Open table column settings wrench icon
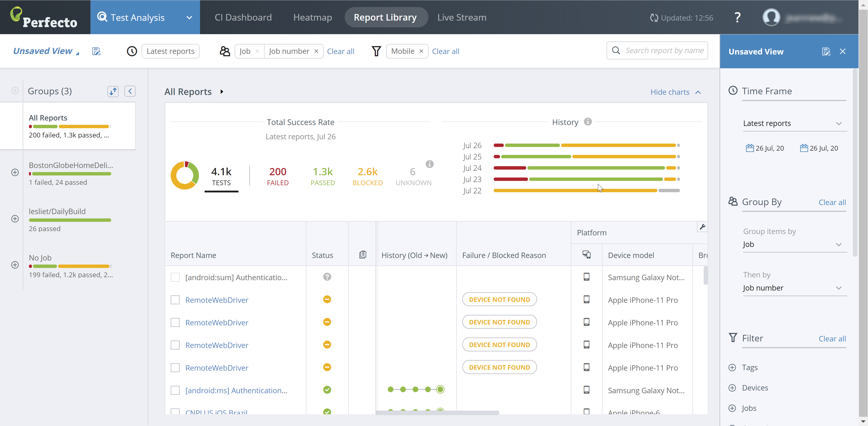This screenshot has height=426, width=868. click(702, 227)
